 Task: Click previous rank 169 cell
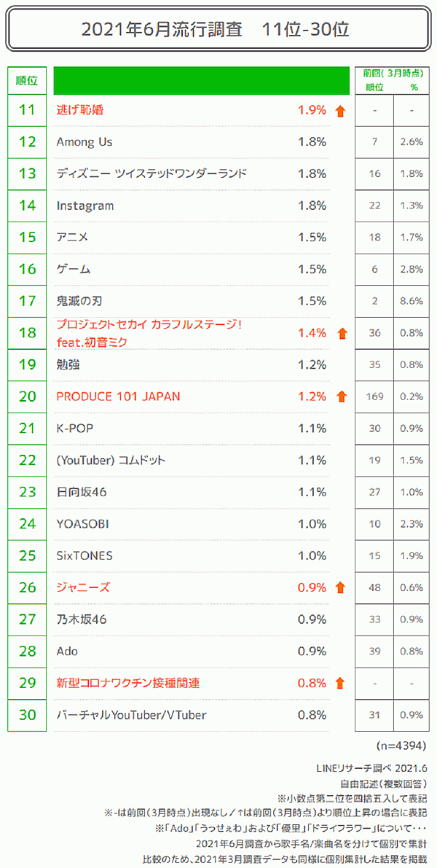pos(374,397)
